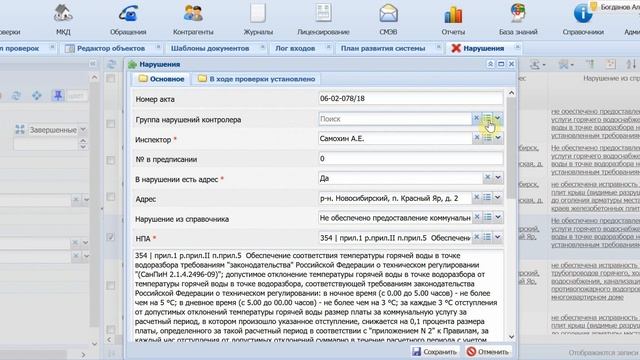This screenshot has height=360, width=640.
Task: Open list picker for НПА
Action: 487,237
